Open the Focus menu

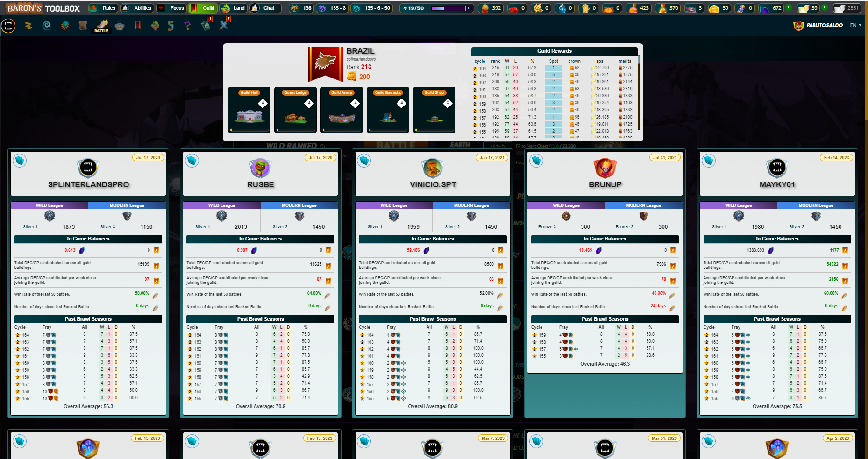point(171,8)
